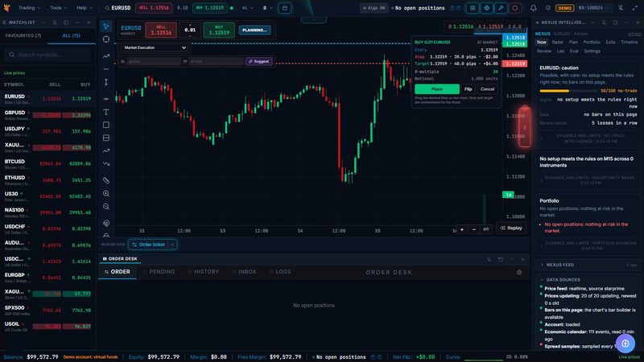Image resolution: width=644 pixels, height=362 pixels.
Task: Open the H1 timeframe dropdown
Action: click(x=247, y=8)
